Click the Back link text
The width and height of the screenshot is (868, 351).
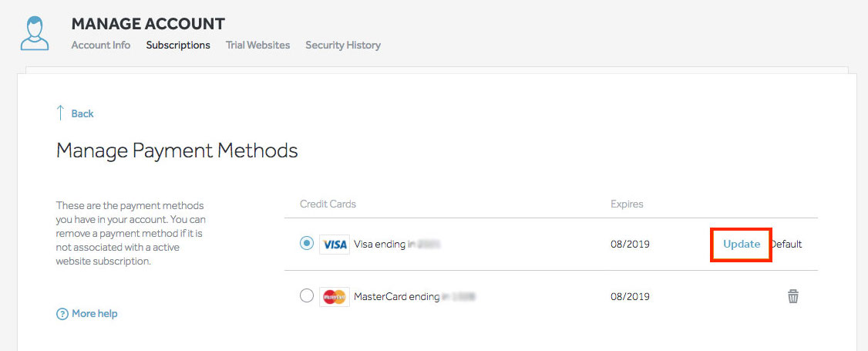pyautogui.click(x=82, y=113)
